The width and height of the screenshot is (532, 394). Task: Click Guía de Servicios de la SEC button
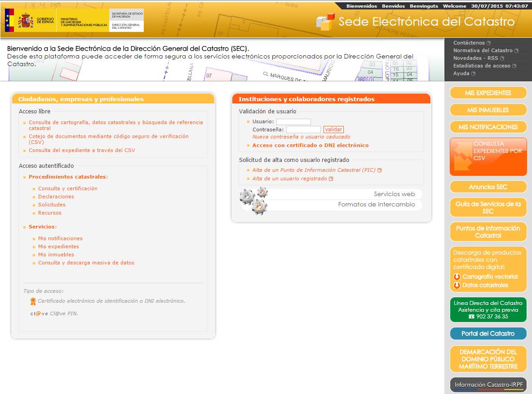pyautogui.click(x=488, y=207)
